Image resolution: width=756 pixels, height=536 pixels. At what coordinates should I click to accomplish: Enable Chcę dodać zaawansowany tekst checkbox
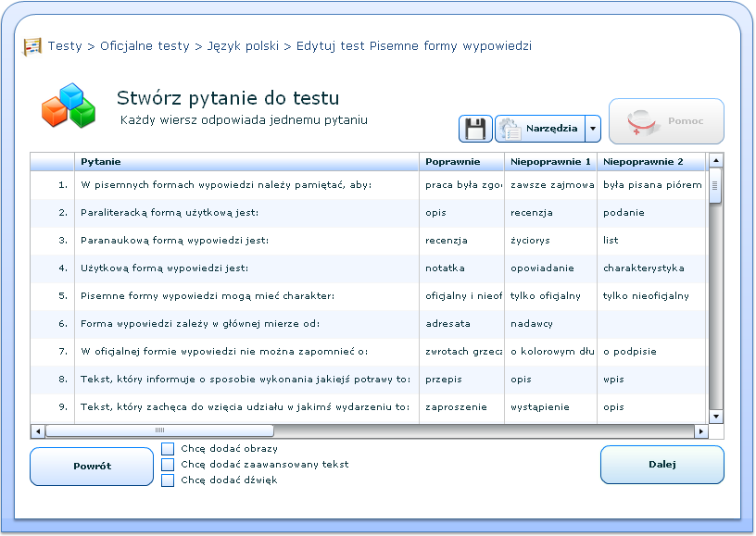pyautogui.click(x=168, y=465)
